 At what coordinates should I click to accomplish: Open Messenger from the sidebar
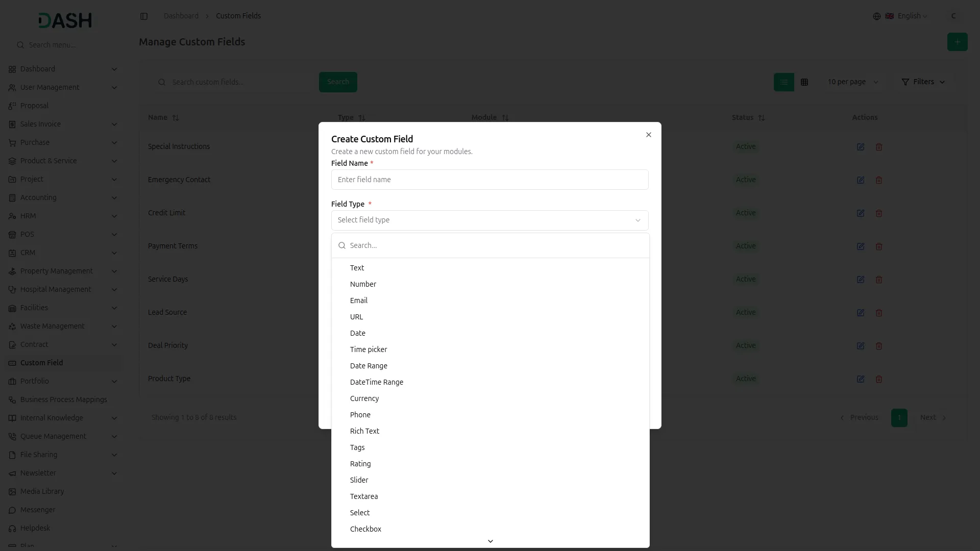pos(37,510)
